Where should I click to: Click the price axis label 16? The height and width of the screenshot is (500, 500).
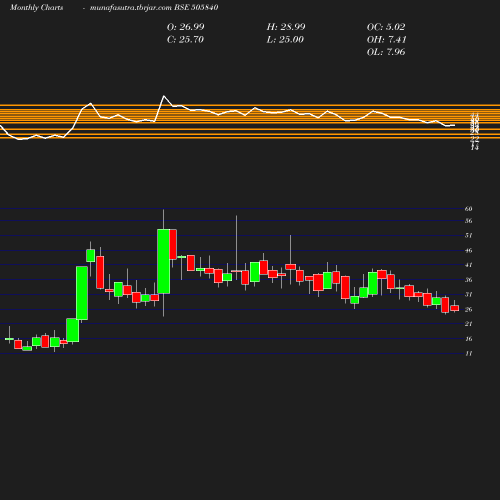pyautogui.click(x=468, y=339)
